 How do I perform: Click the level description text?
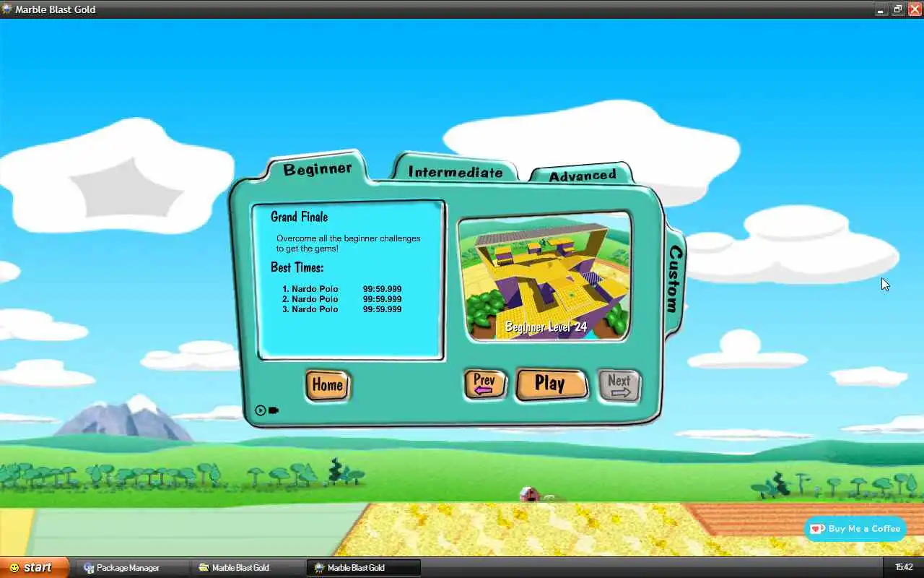[348, 243]
